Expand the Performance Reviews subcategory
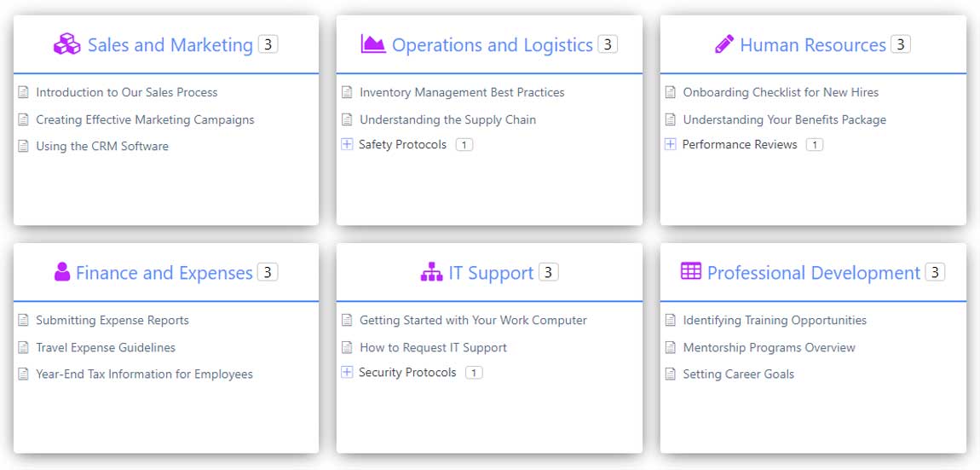Screen dimensions: 980x470 coord(671,144)
